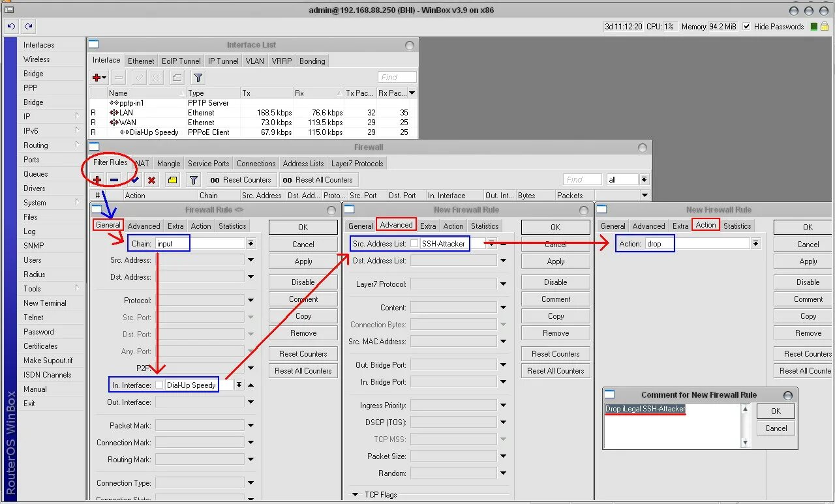Disable firewall rule with red X icon
Screen dimensions: 835x504
pyautogui.click(x=151, y=180)
